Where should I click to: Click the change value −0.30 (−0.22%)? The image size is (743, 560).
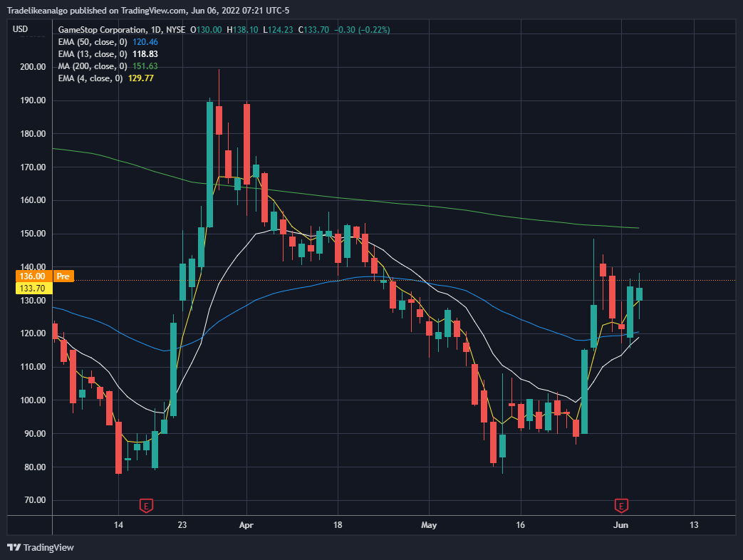[362, 29]
